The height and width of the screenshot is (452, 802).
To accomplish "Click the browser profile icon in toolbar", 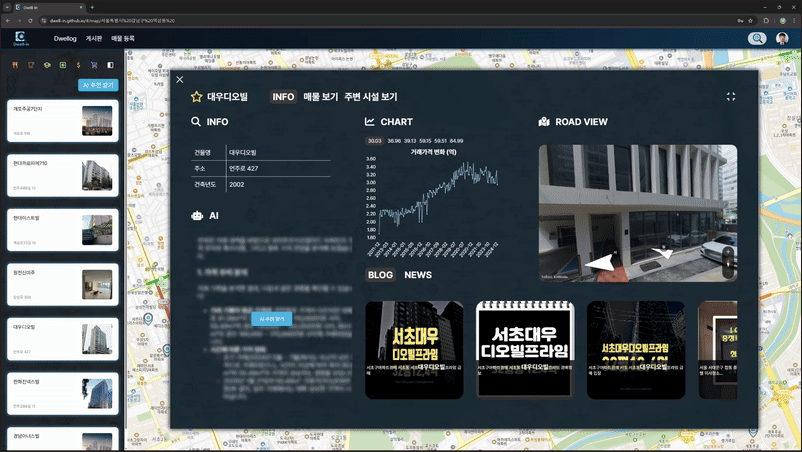I will click(782, 20).
